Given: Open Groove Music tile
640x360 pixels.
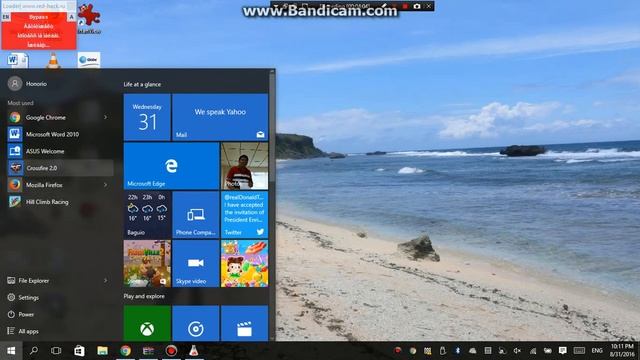Looking at the screenshot, I should click(x=196, y=323).
